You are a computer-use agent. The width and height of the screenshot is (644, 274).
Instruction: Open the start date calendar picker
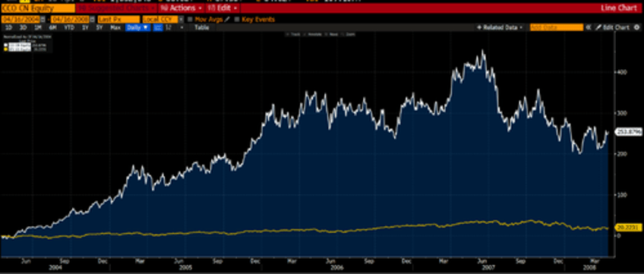point(43,19)
